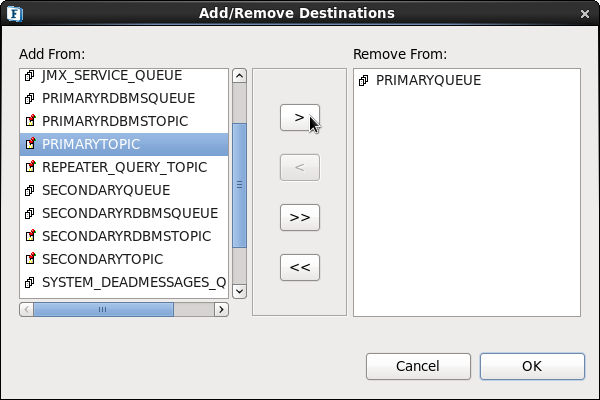
Task: Click the topic icon beside PRIMARYRDBMSTOPIC
Action: tap(30, 121)
